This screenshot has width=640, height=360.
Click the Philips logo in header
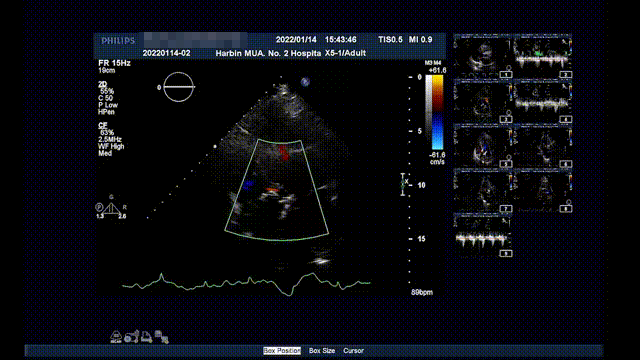click(x=118, y=40)
